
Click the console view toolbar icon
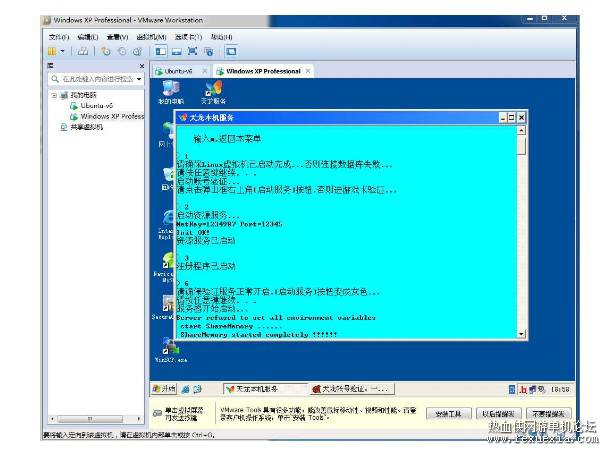coord(231,51)
